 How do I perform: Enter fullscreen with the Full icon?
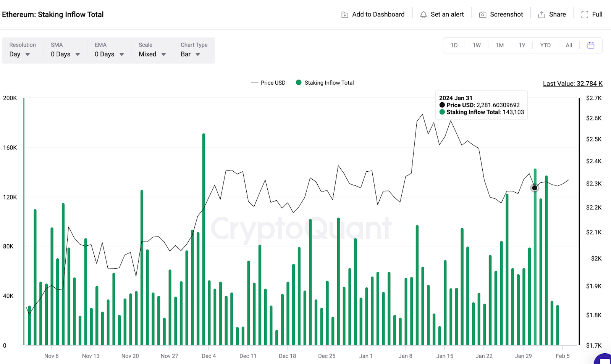[x=584, y=15]
